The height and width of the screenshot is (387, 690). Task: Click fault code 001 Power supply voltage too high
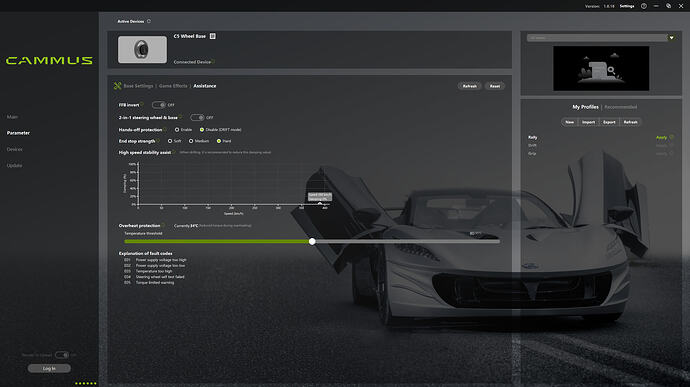155,260
